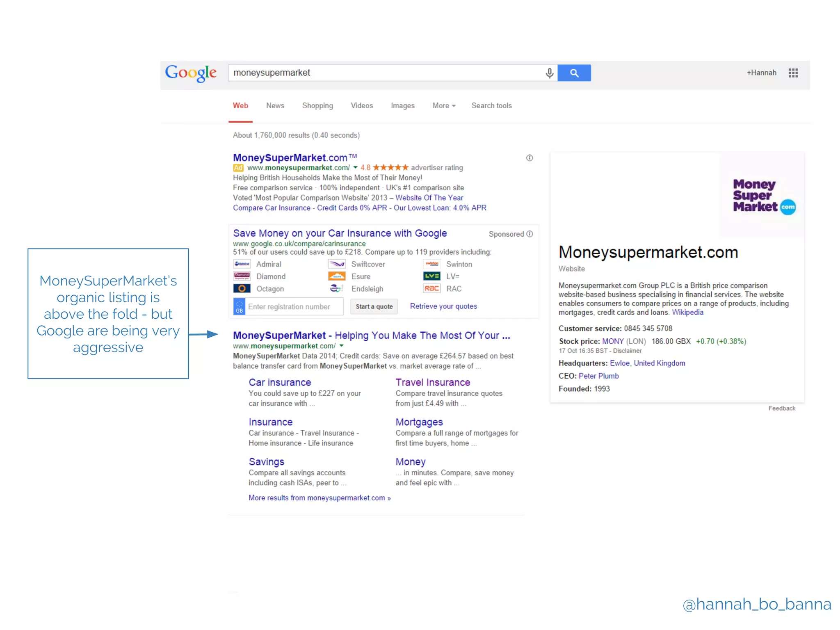The image size is (840, 630).
Task: Switch to the Images tab
Action: [x=402, y=106]
